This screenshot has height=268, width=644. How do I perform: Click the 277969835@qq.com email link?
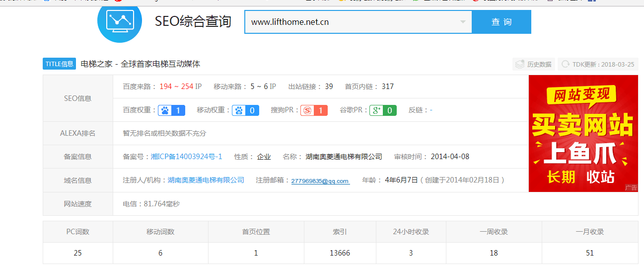pyautogui.click(x=320, y=181)
